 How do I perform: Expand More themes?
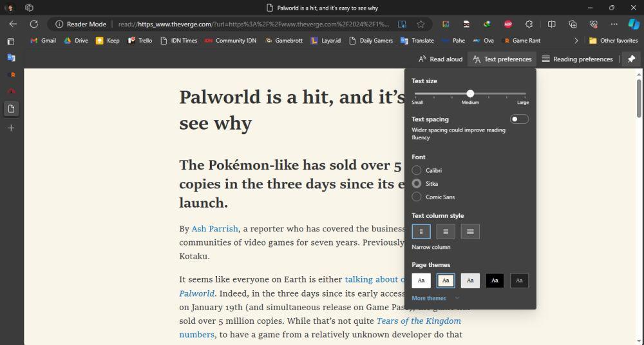pos(436,298)
